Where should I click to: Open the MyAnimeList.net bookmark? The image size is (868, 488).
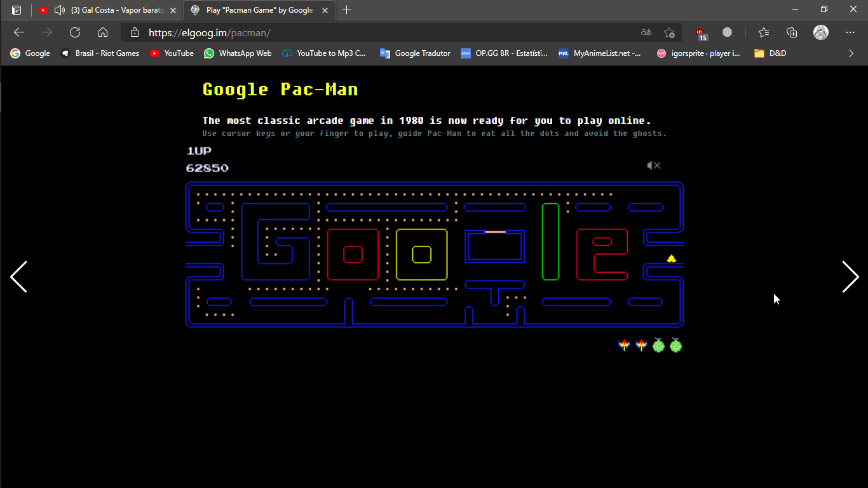point(600,53)
